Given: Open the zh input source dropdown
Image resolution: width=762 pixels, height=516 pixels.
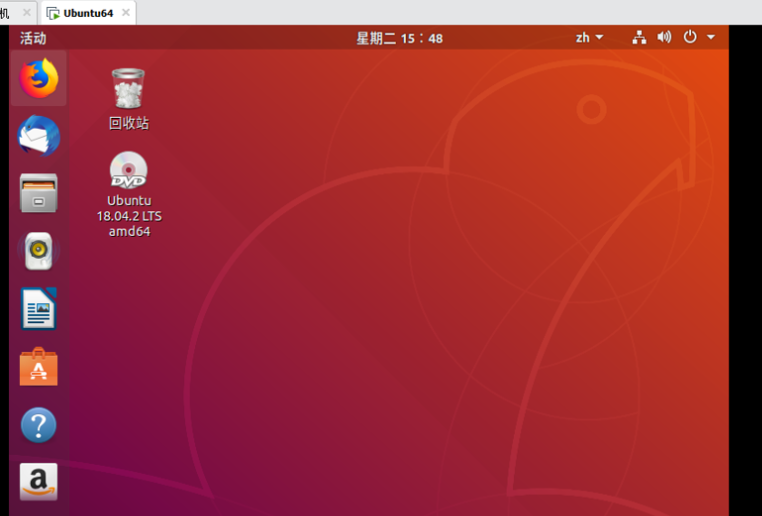Looking at the screenshot, I should point(589,37).
